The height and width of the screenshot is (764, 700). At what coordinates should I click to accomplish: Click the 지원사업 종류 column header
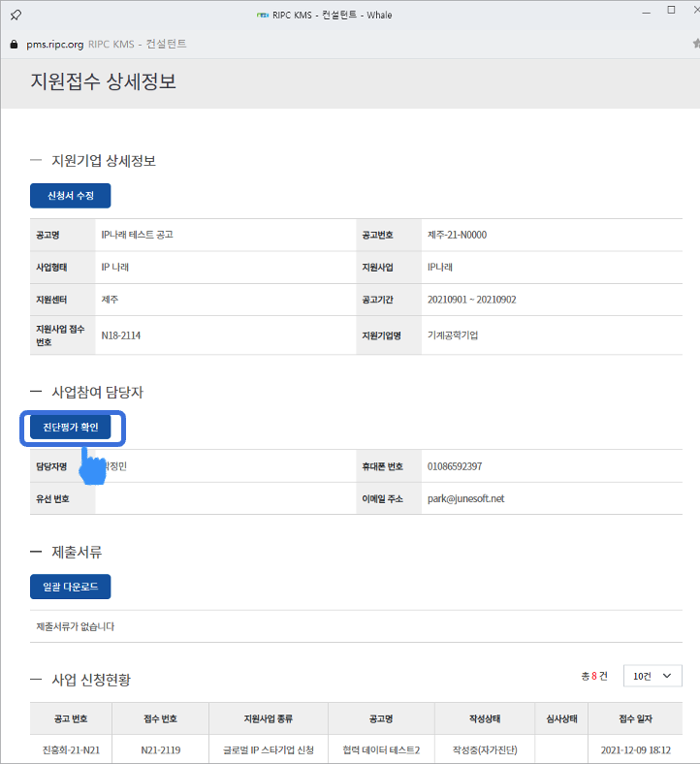(x=269, y=718)
